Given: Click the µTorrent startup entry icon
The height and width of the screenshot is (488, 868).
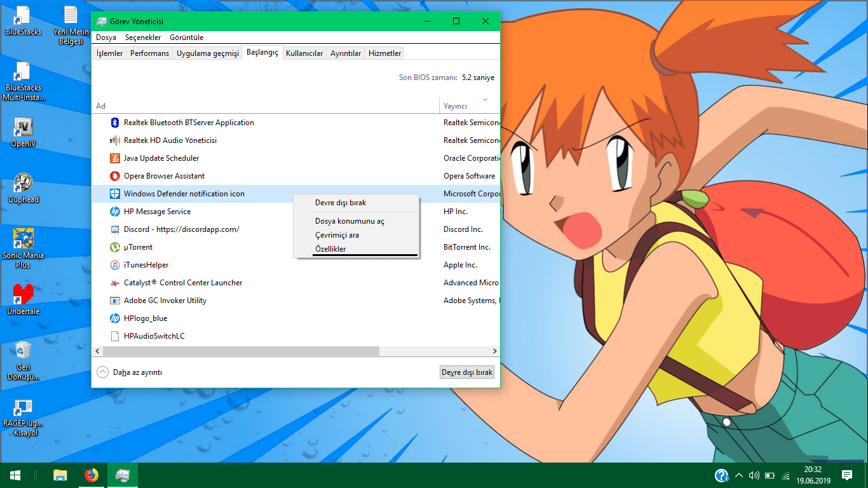Looking at the screenshot, I should tap(115, 247).
